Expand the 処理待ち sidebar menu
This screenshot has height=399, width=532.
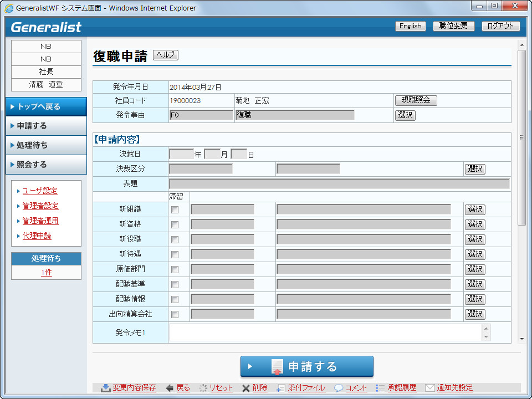46,145
